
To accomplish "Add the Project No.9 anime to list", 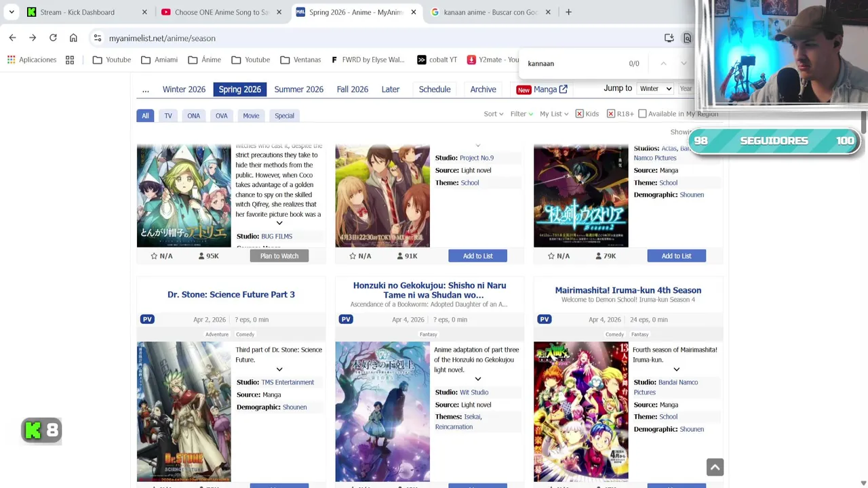I will click(478, 256).
